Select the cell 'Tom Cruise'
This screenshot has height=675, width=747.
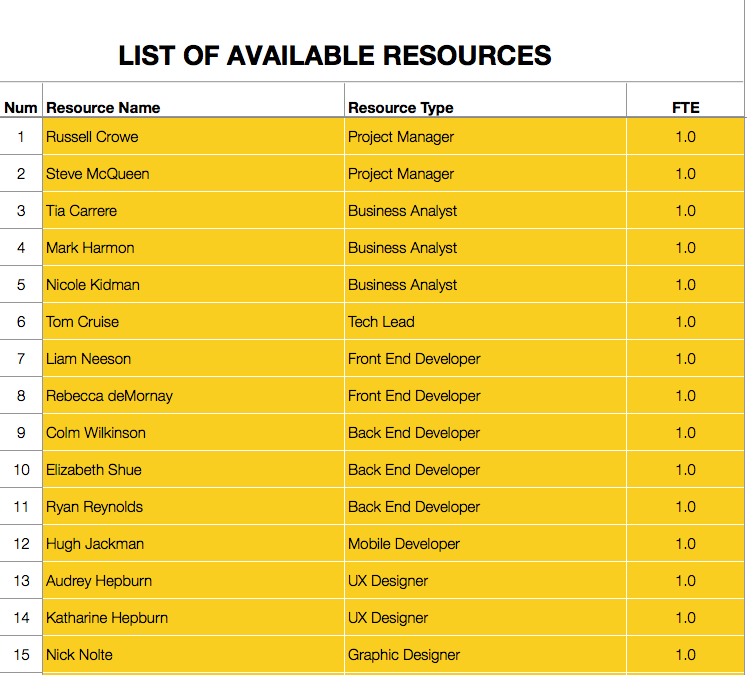[193, 322]
